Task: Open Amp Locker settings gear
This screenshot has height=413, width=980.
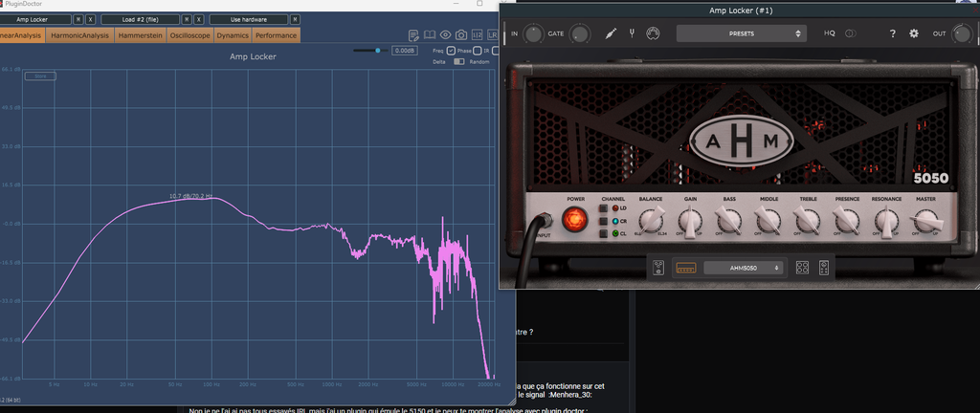Action: tap(914, 33)
